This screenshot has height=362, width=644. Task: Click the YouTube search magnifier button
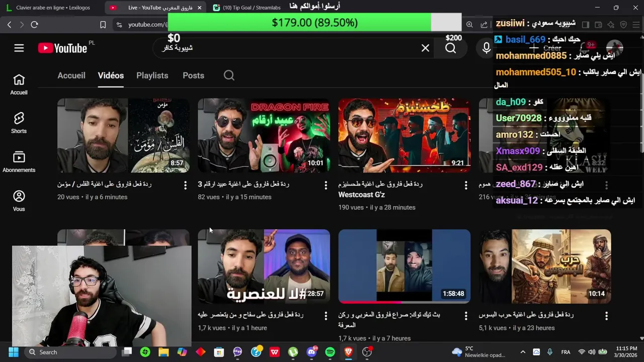pos(451,48)
